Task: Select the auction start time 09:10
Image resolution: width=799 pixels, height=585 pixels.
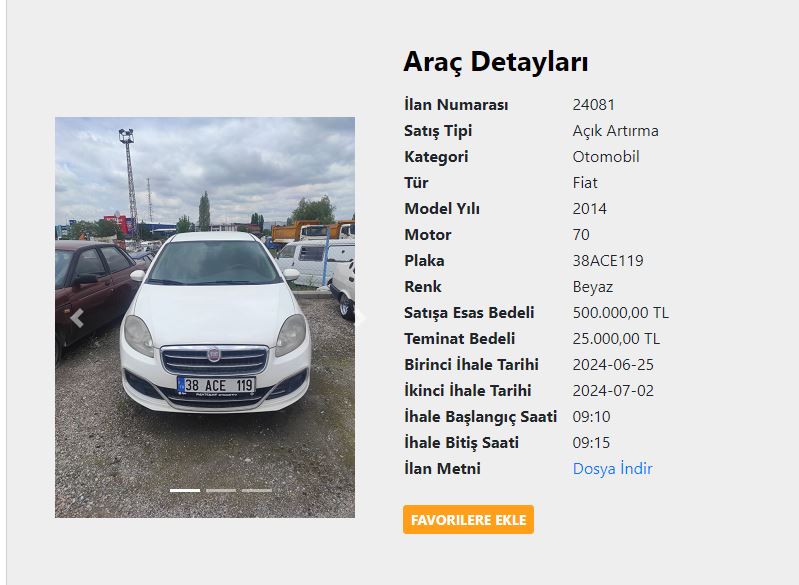Action: click(591, 417)
